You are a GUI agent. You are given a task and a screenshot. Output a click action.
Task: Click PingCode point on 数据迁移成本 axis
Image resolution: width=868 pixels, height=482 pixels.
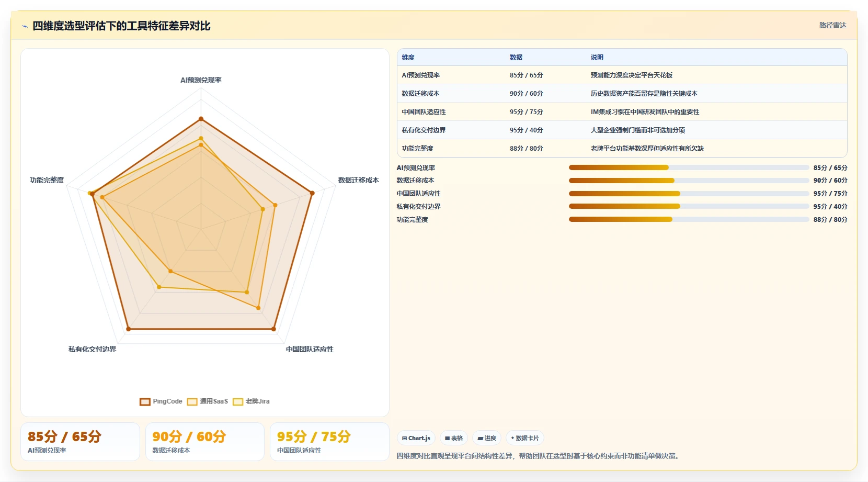(312, 193)
